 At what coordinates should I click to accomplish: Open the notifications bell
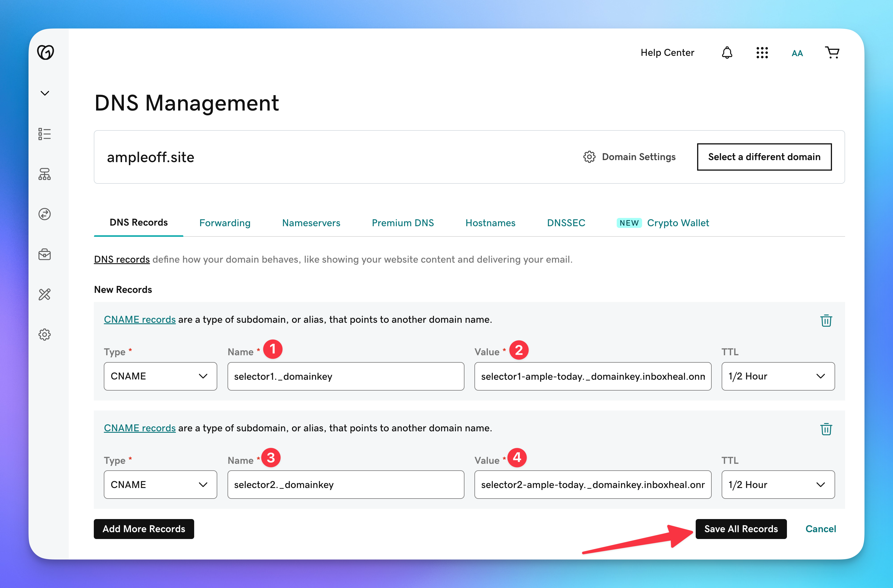727,52
